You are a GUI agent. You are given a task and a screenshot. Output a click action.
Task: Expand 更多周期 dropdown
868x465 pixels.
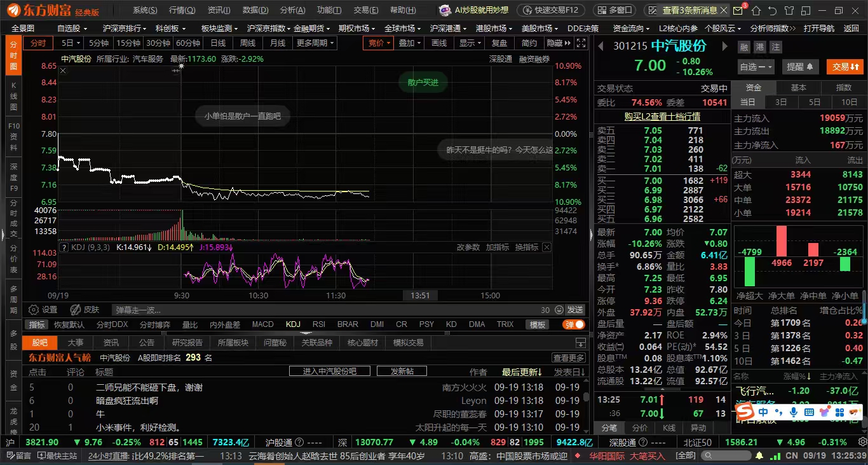pos(315,43)
